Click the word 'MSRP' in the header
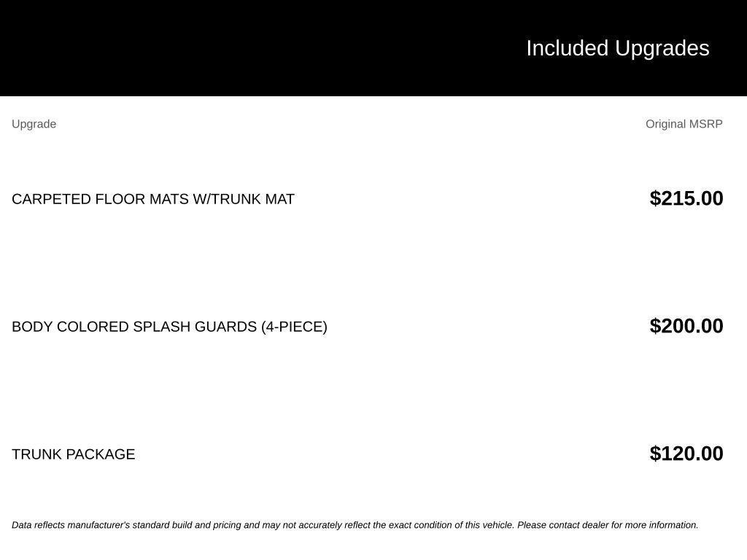 pos(706,124)
